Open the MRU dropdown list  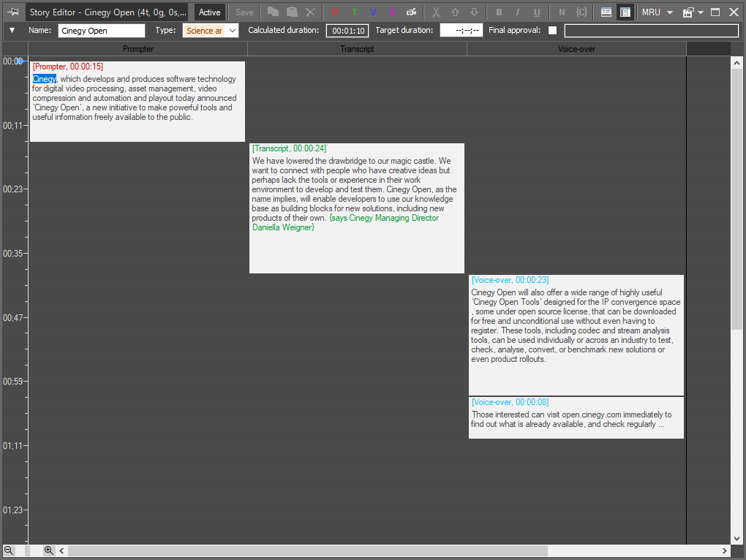[658, 12]
